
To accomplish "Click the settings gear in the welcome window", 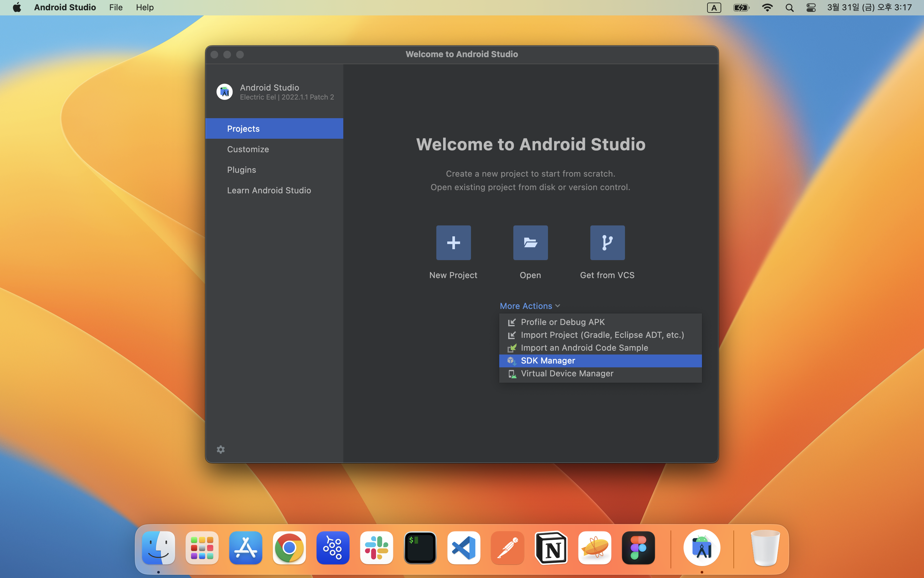I will (x=221, y=450).
